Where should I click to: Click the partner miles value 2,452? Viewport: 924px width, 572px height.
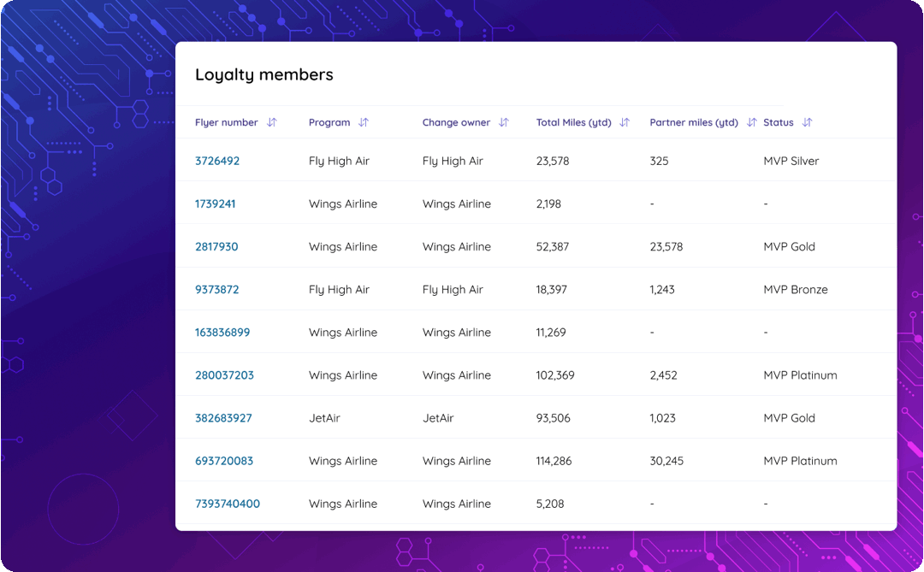(x=664, y=375)
